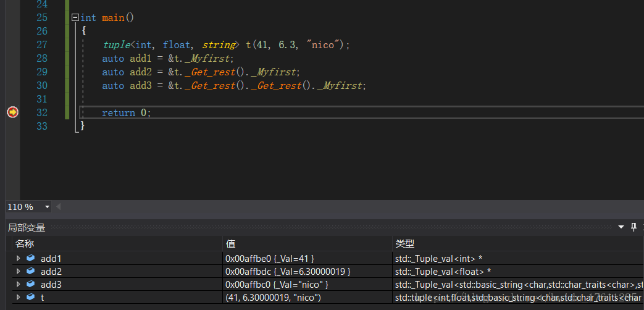Click the add3 type cell with basic_string
Image resolution: width=644 pixels, height=310 pixels.
click(519, 285)
